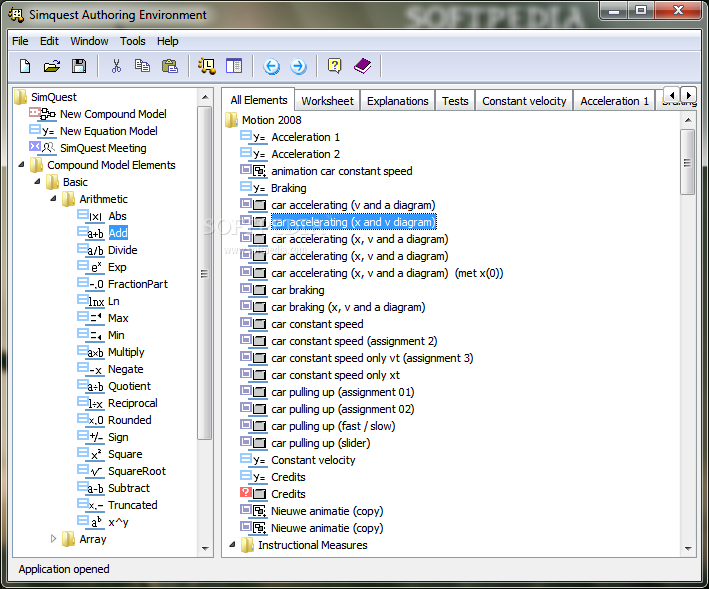Click the Multiply a×b element icon

pyautogui.click(x=90, y=352)
